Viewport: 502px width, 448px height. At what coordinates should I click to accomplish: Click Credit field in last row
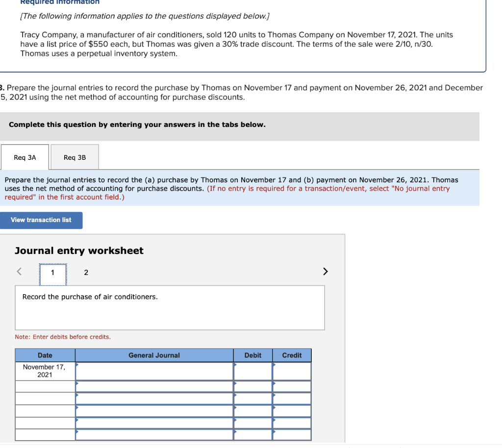tap(292, 435)
